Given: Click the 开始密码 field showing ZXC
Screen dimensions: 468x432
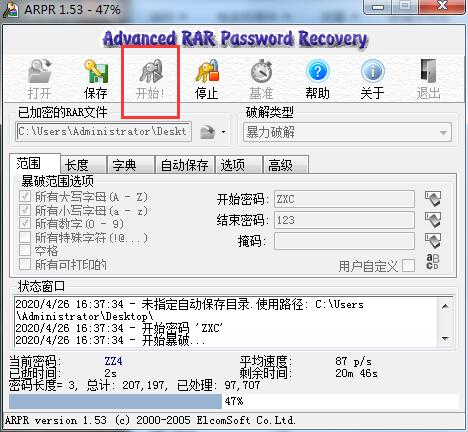Looking at the screenshot, I should click(x=344, y=199).
